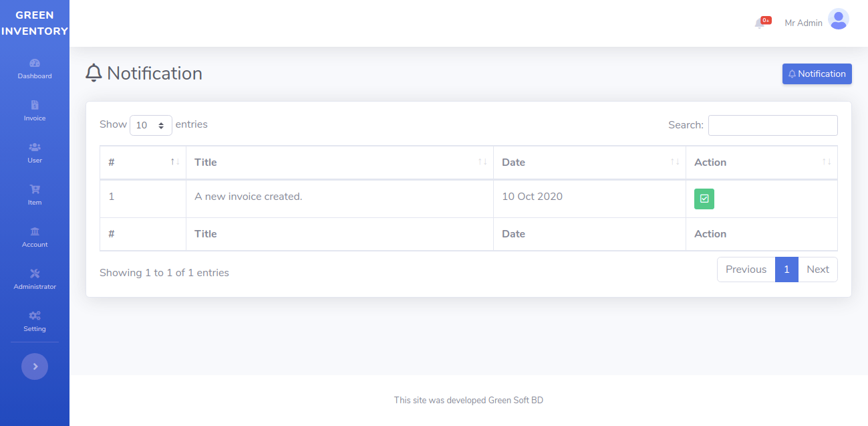Screen dimensions: 868x426
Task: Mark the invoice notification as read
Action: (x=704, y=199)
